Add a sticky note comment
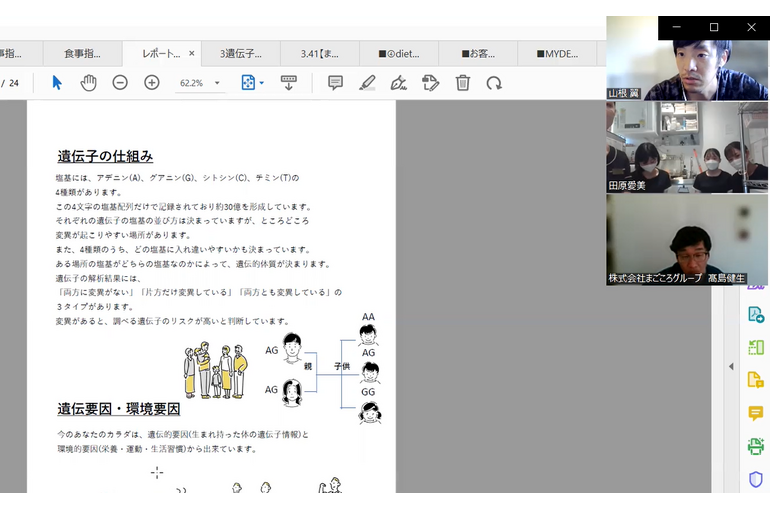This screenshot has width=770, height=510. tap(335, 82)
